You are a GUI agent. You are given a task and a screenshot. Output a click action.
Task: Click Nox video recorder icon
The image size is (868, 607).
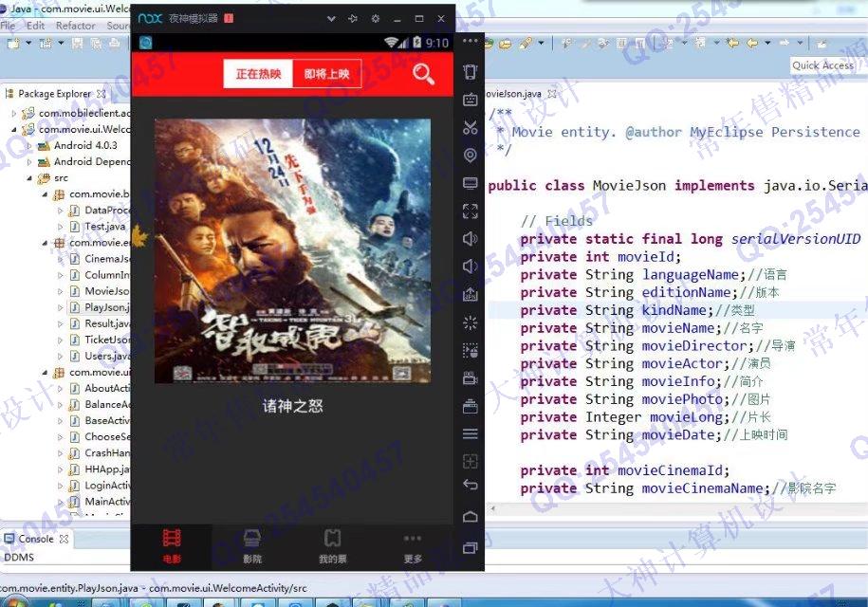[x=470, y=378]
